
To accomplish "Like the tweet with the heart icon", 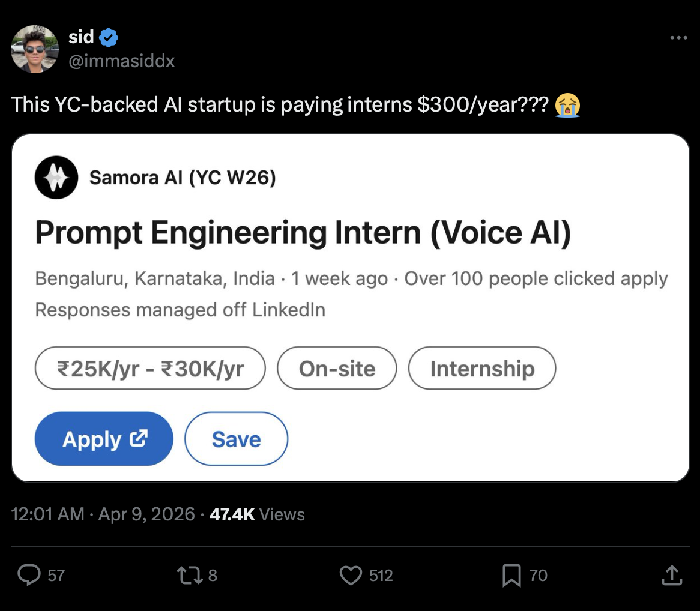I will pyautogui.click(x=351, y=576).
